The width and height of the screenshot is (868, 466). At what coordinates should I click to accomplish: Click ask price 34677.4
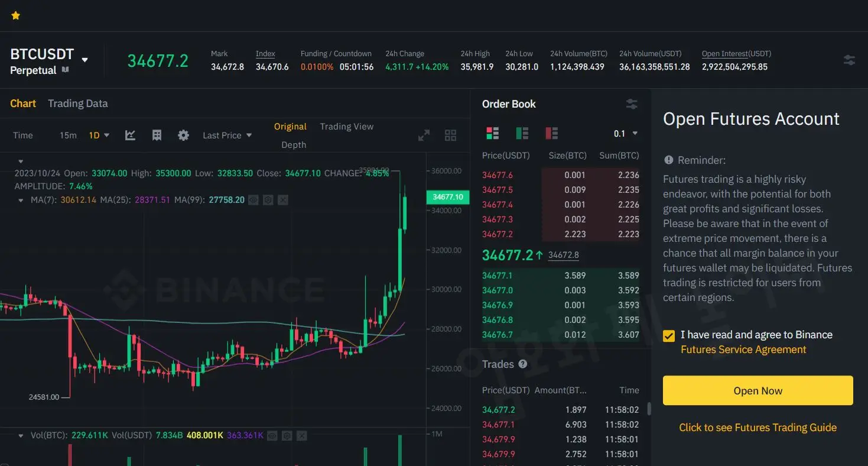click(x=498, y=205)
